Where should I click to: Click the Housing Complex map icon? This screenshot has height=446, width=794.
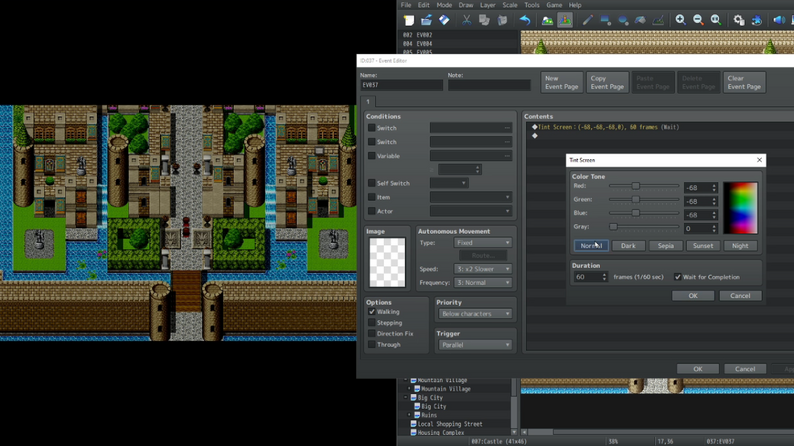(x=414, y=432)
